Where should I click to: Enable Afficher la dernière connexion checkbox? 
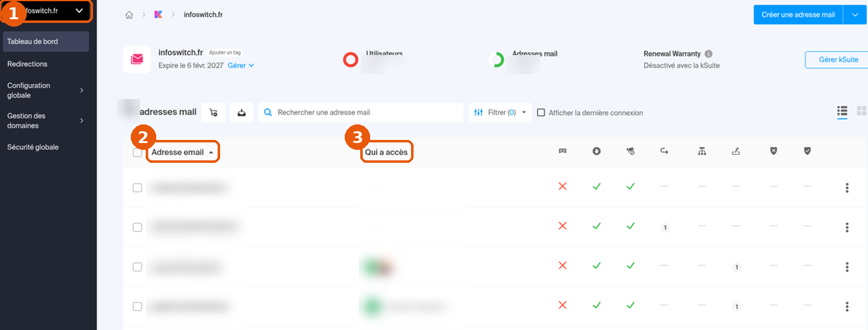coord(541,113)
